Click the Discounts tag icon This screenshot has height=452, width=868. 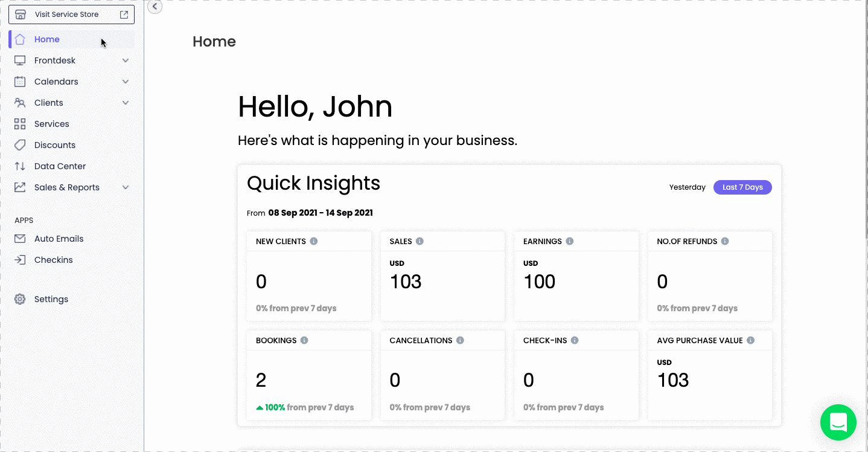[x=21, y=144]
